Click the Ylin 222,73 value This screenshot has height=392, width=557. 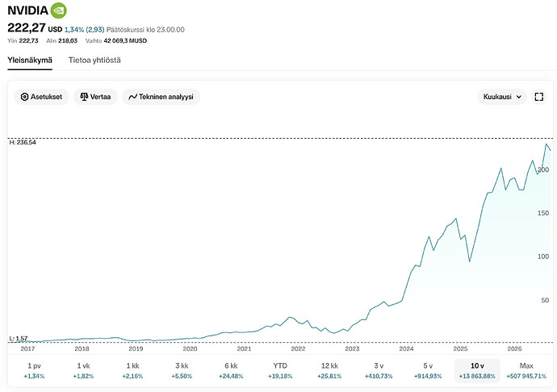click(23, 41)
